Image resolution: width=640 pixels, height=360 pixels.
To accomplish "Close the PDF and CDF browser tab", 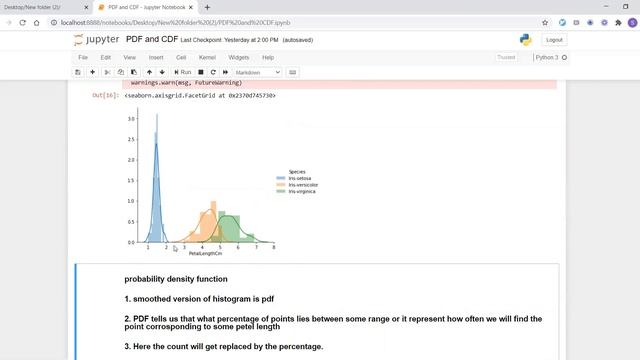I will coord(191,7).
